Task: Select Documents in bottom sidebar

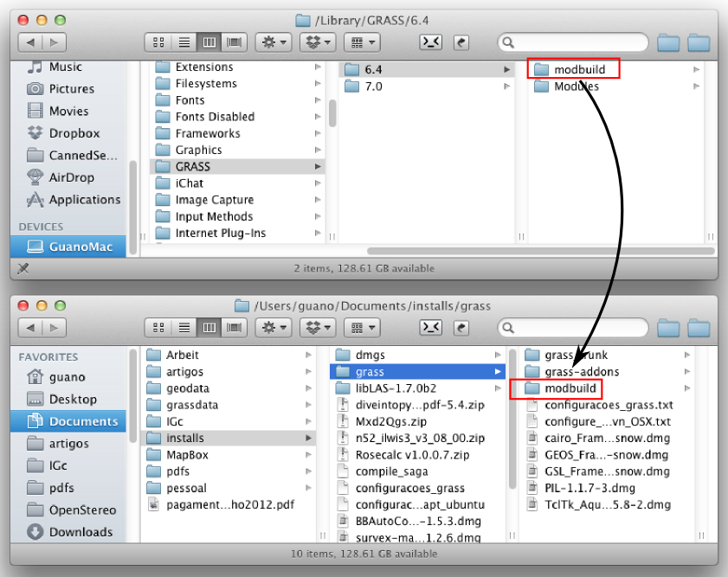Action: pyautogui.click(x=68, y=421)
